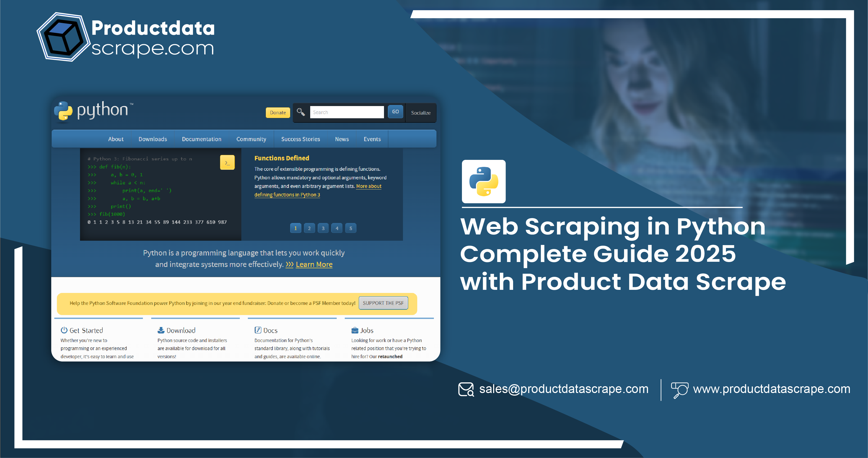The width and height of the screenshot is (868, 458).
Task: Click the Docs file icon
Action: point(253,330)
